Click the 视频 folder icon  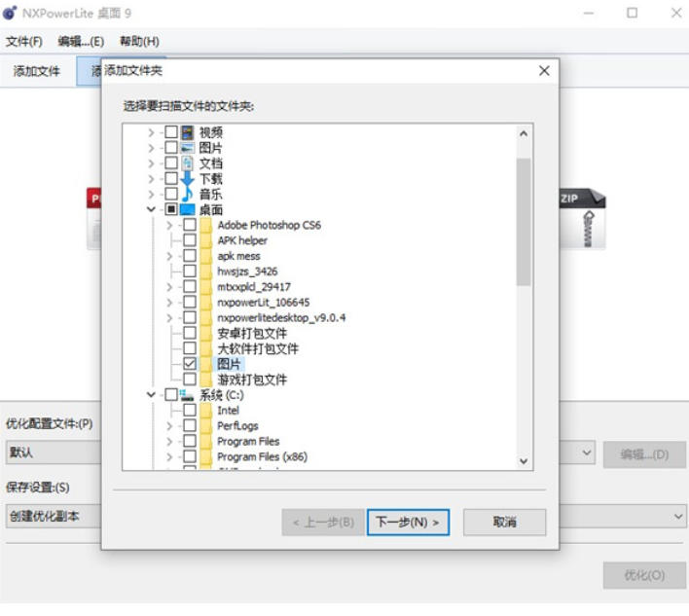pyautogui.click(x=188, y=132)
